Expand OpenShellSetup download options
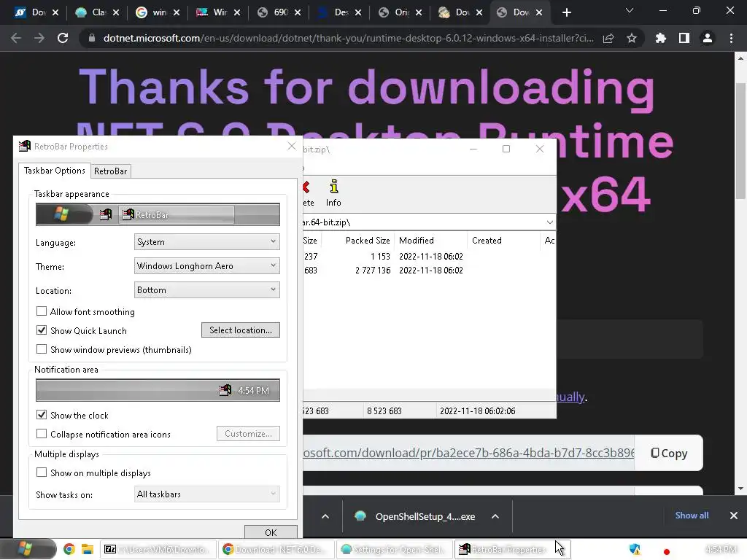 495,516
